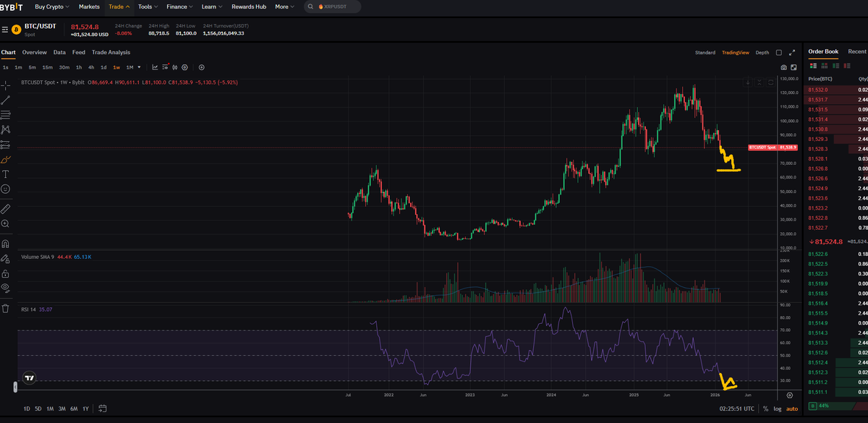The image size is (868, 423).
Task: Click the XRPUSDT search field
Action: click(331, 7)
